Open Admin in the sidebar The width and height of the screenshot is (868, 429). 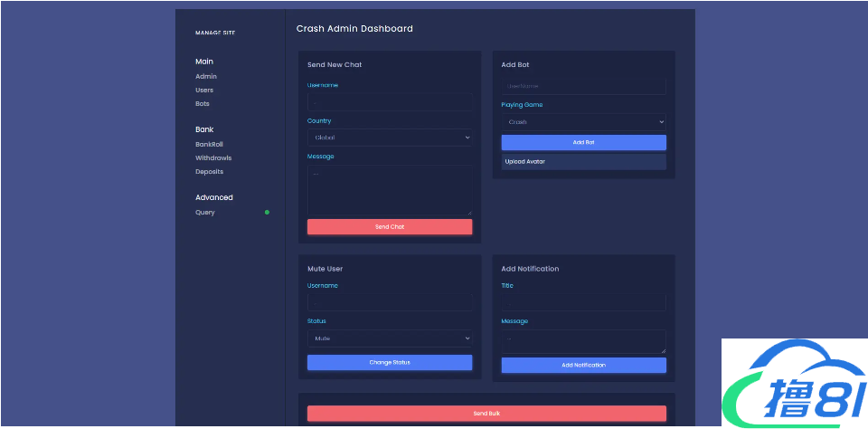pyautogui.click(x=205, y=77)
